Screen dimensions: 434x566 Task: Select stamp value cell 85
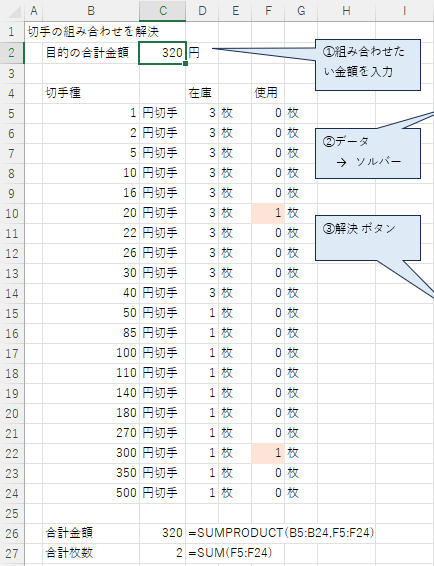(x=91, y=333)
